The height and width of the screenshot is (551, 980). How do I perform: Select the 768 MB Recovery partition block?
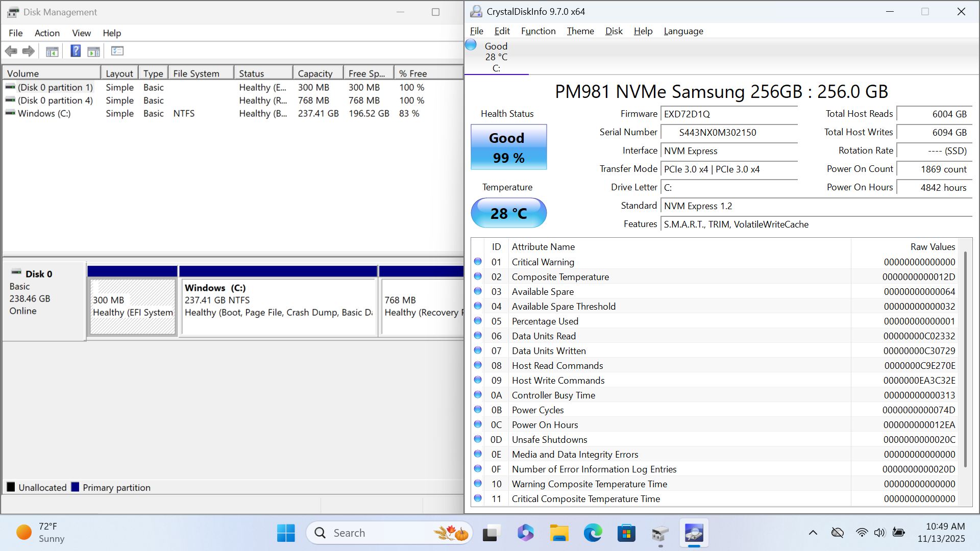(x=422, y=306)
